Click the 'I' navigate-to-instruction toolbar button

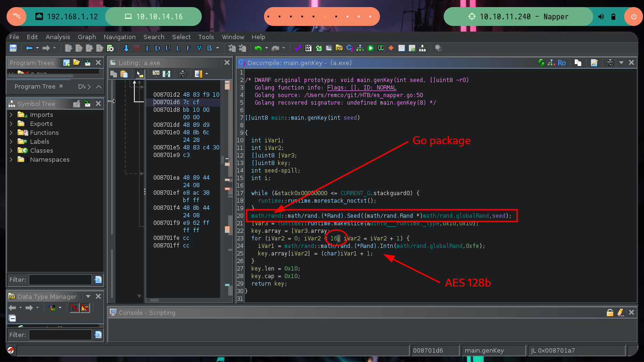[147, 48]
